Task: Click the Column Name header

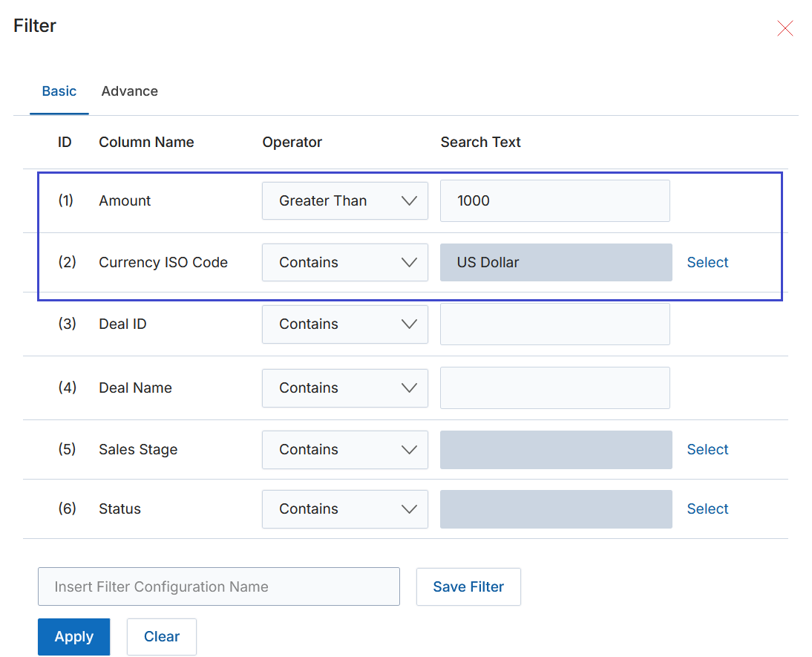Action: 146,142
